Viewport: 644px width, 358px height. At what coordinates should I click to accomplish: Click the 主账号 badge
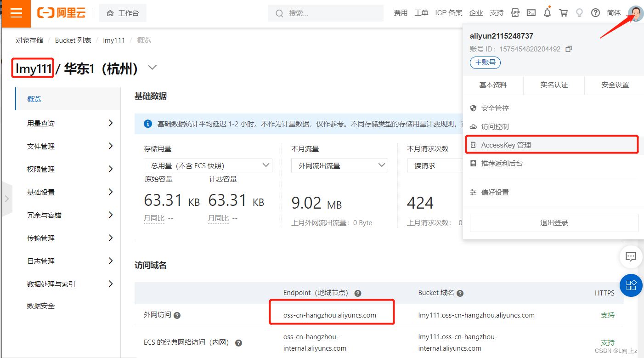(x=485, y=63)
